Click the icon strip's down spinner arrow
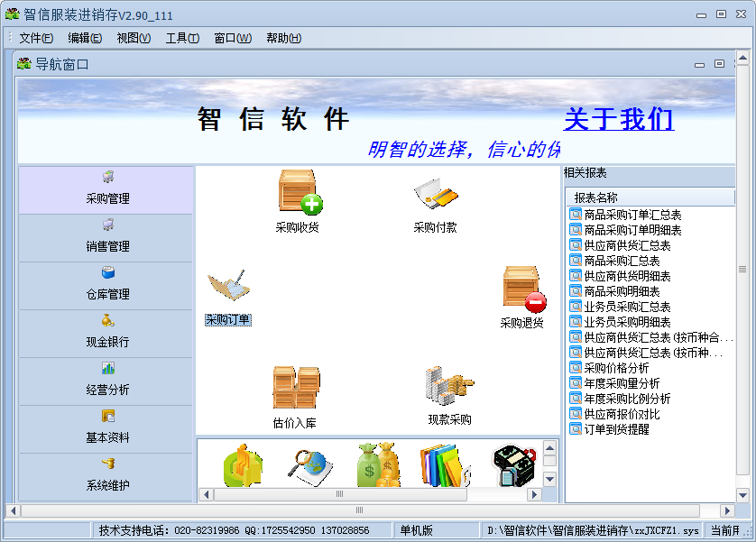Viewport: 756px width, 542px height. 549,480
